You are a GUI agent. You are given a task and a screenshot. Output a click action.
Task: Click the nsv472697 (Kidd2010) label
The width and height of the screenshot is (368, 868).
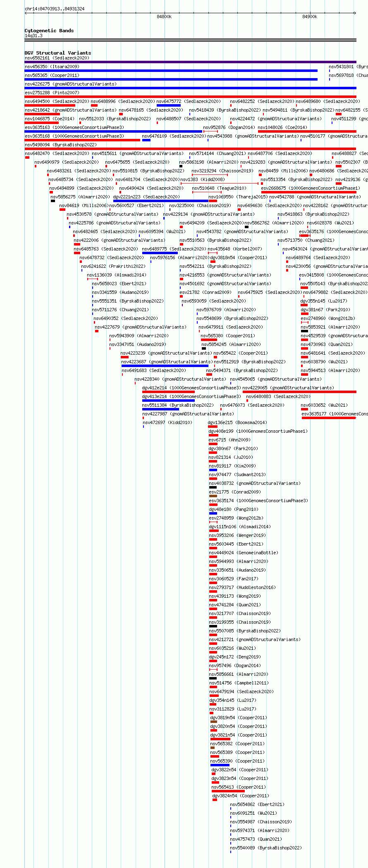(167, 422)
